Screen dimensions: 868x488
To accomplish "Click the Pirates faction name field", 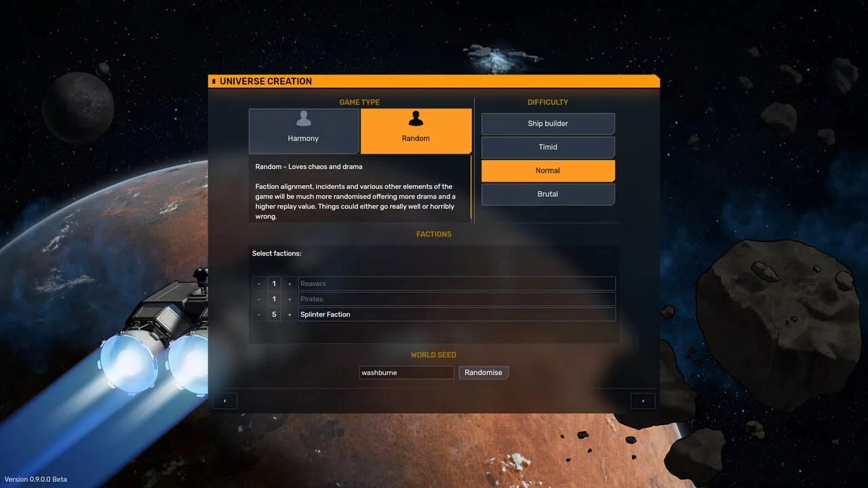I will pos(456,299).
